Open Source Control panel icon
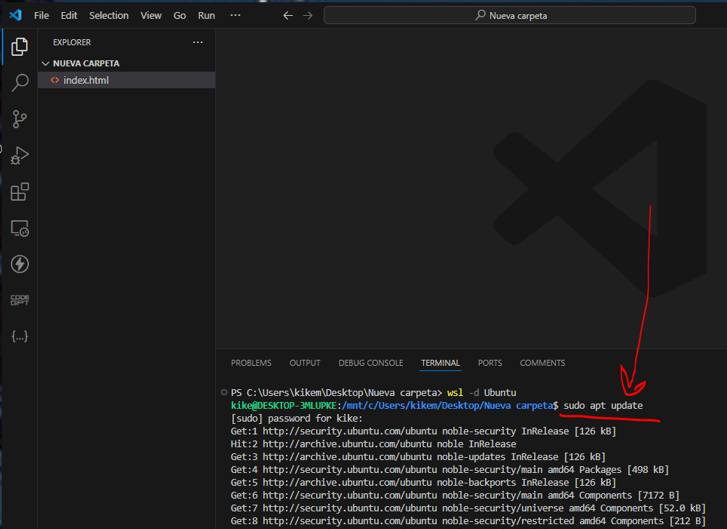This screenshot has width=727, height=529. [19, 119]
